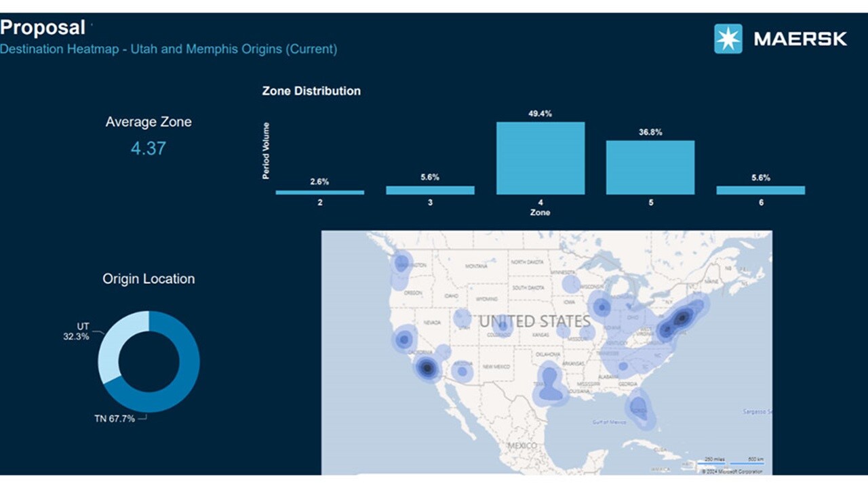Click the MAERSK wordmark text
868x488 pixels.
pyautogui.click(x=800, y=39)
